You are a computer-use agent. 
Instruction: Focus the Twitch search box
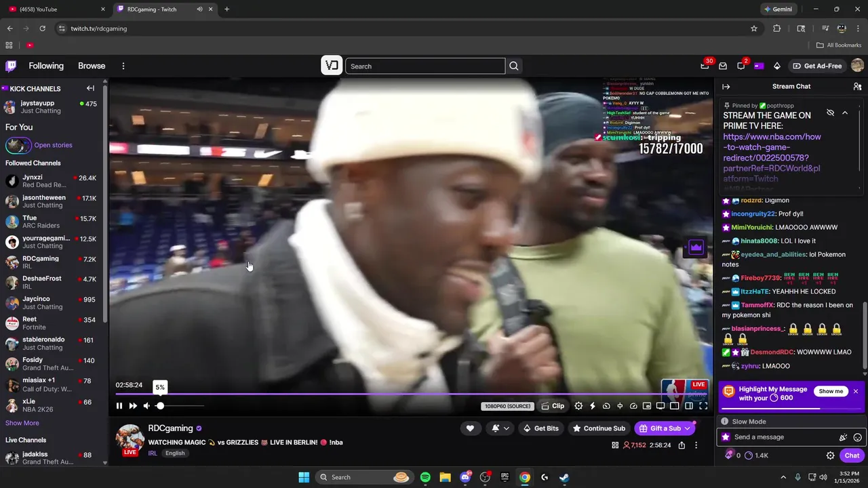click(425, 66)
